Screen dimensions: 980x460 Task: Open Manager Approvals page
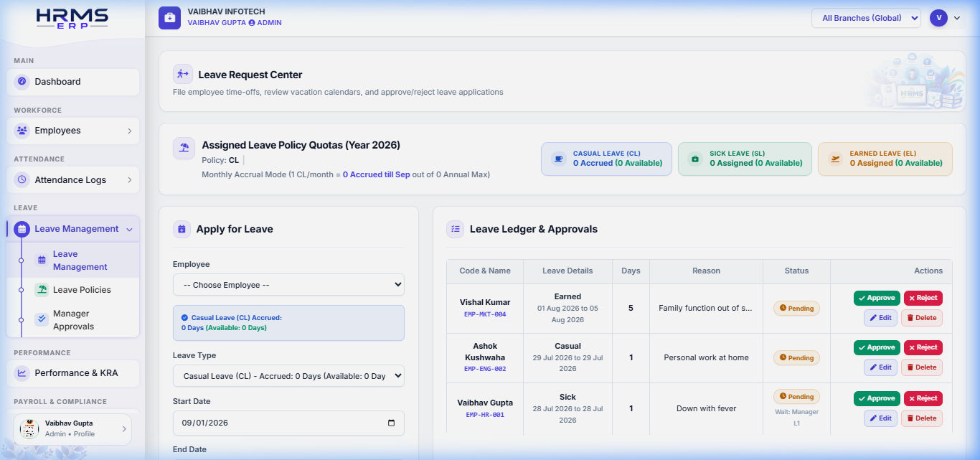(73, 319)
